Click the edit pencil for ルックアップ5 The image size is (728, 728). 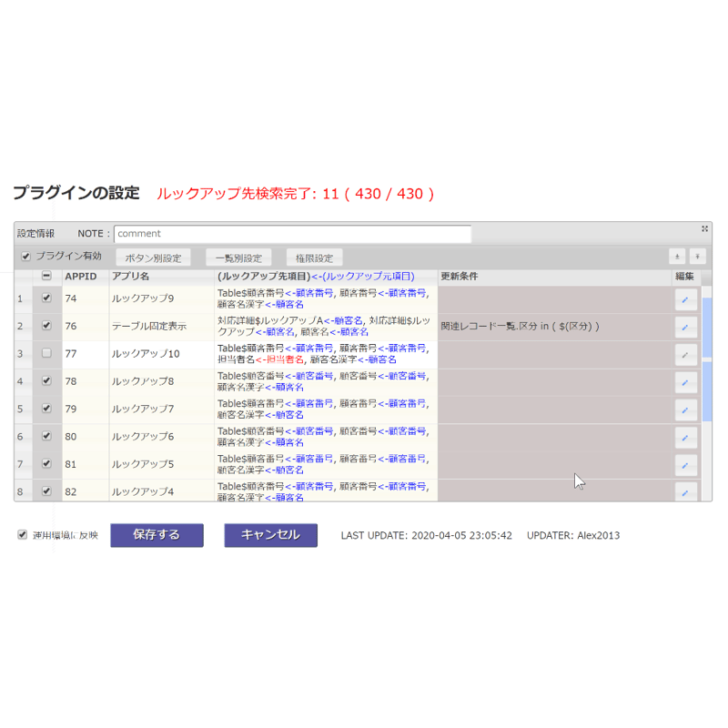(x=685, y=465)
